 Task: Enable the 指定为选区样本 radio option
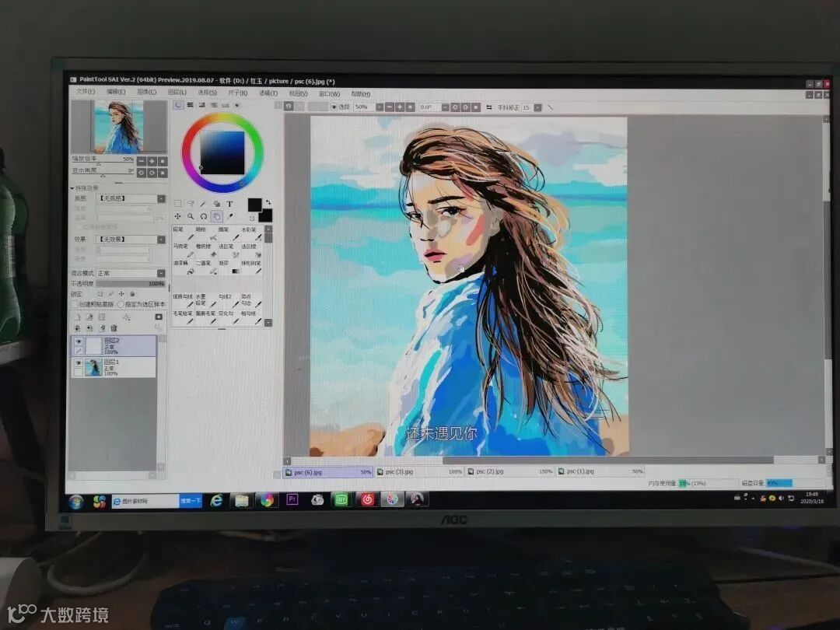tap(121, 304)
